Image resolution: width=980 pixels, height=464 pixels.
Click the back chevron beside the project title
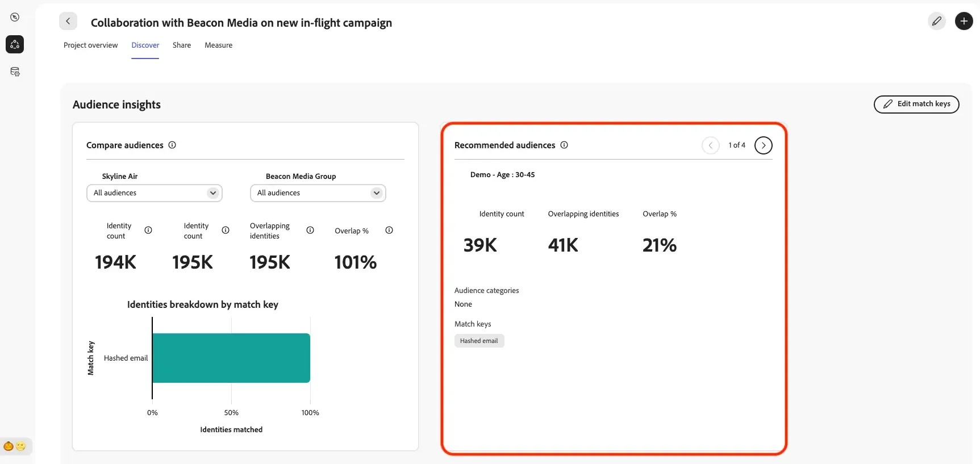point(68,22)
